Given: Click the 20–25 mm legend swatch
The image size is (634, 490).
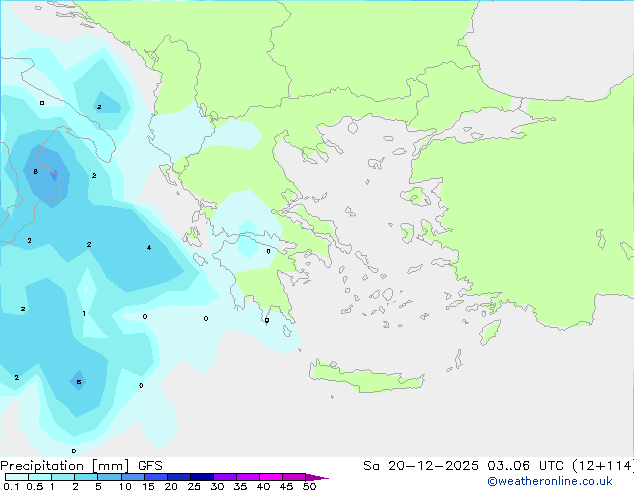Looking at the screenshot, I should (179, 477).
